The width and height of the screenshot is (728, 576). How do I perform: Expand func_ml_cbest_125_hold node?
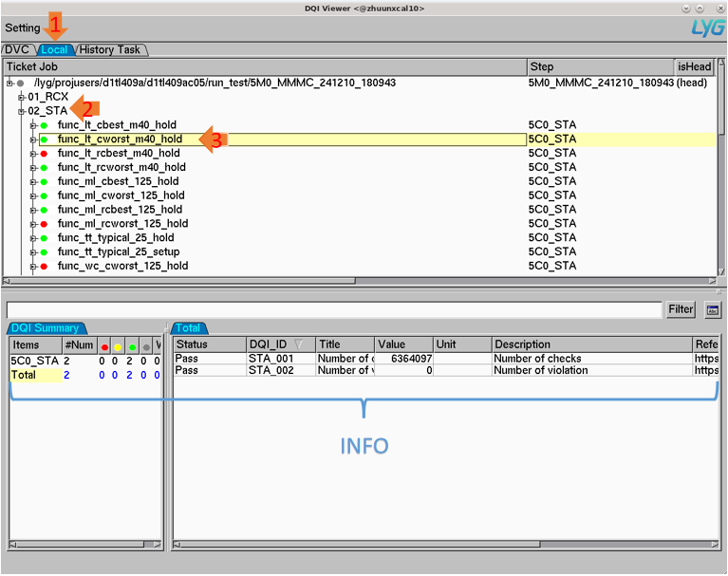point(33,181)
